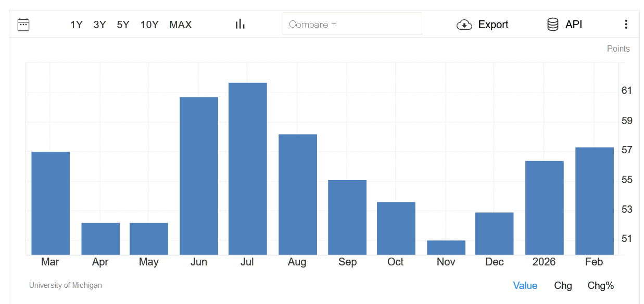Open the calendar date picker icon

tap(23, 25)
